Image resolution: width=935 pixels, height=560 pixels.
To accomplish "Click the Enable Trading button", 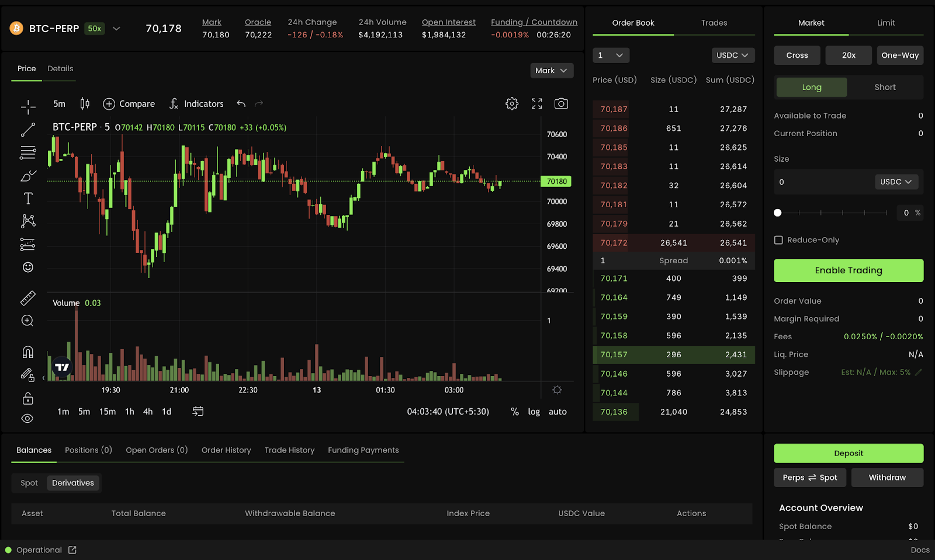I will tap(849, 270).
